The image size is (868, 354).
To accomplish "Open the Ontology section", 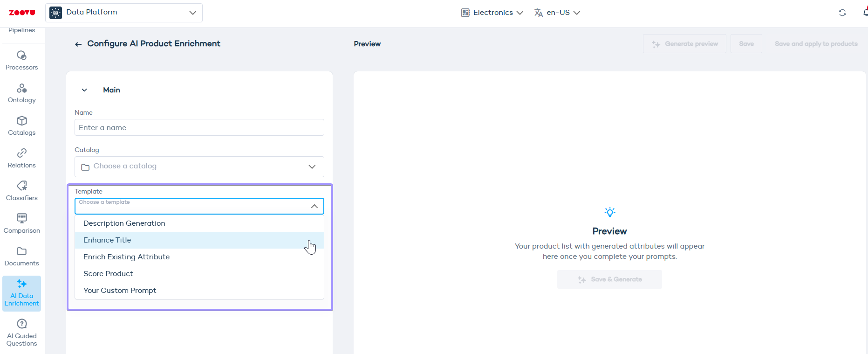I will click(21, 93).
